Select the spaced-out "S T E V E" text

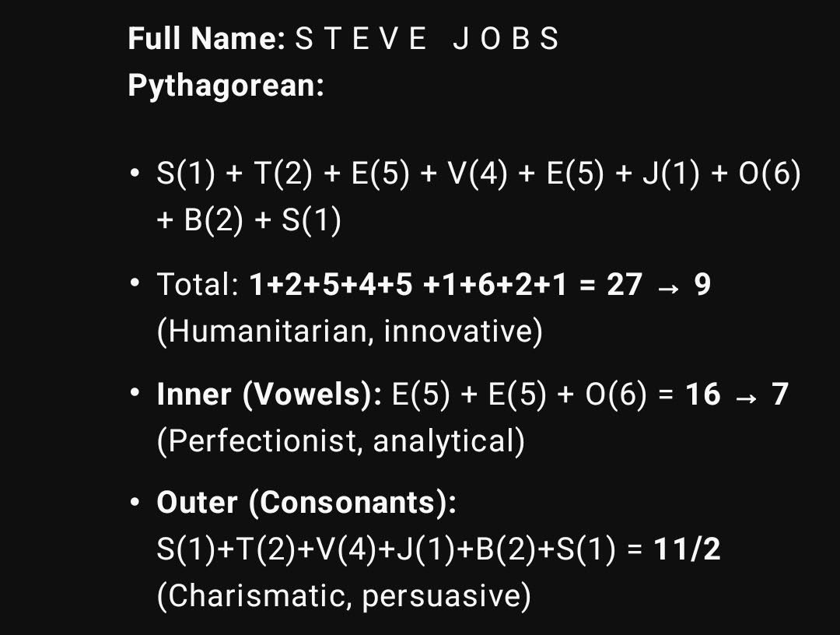click(x=361, y=38)
